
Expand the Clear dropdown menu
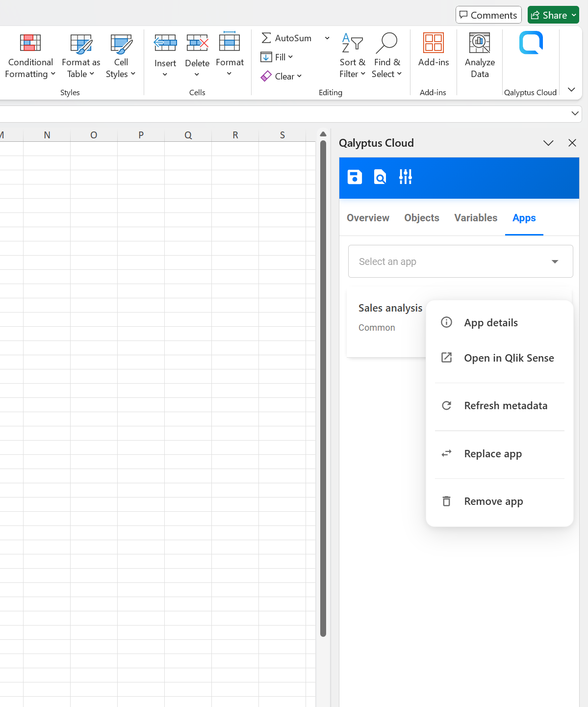coord(299,76)
